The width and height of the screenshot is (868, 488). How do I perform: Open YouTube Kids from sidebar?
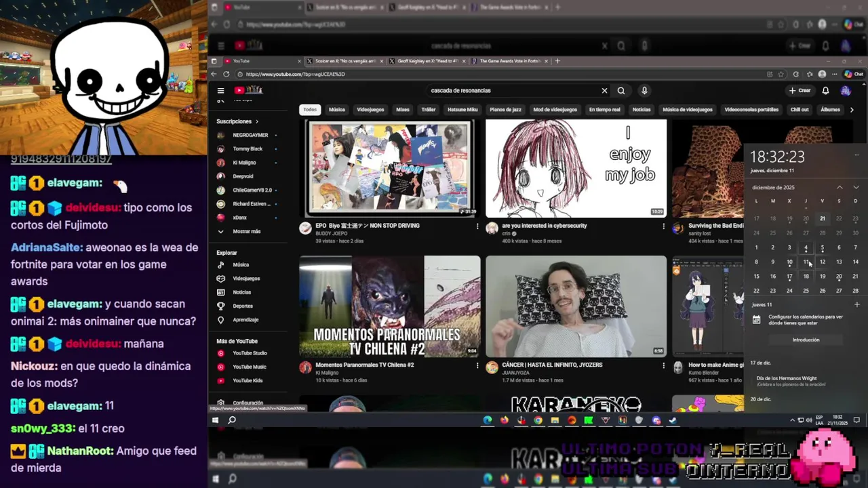coord(247,380)
